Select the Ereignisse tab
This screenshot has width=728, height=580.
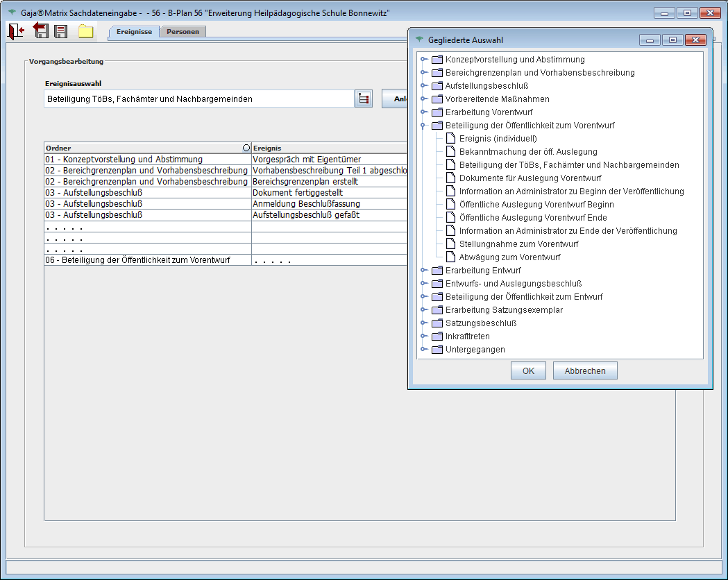tap(135, 32)
